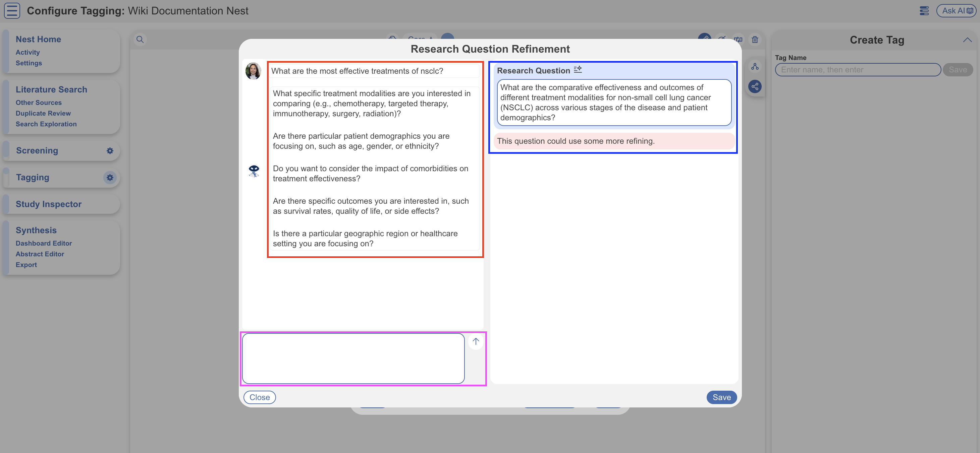Screen dimensions: 980x453
Task: Click the AI refine icon beside Research Question
Action: coord(578,70)
